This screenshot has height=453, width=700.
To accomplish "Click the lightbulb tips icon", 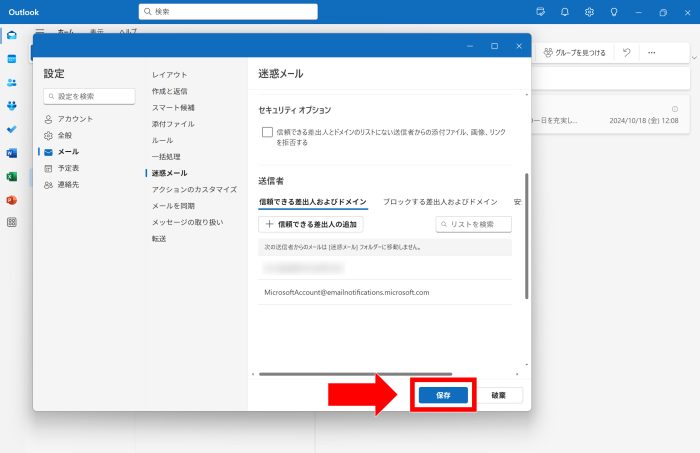I will coord(614,12).
